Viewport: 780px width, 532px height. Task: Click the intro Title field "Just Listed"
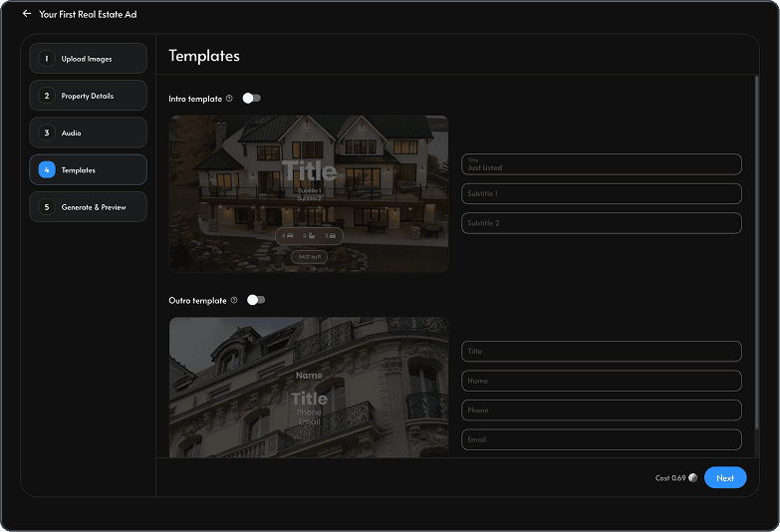pyautogui.click(x=602, y=164)
